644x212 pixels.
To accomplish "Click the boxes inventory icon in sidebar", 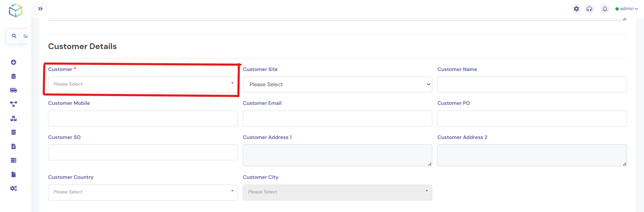I will (14, 118).
